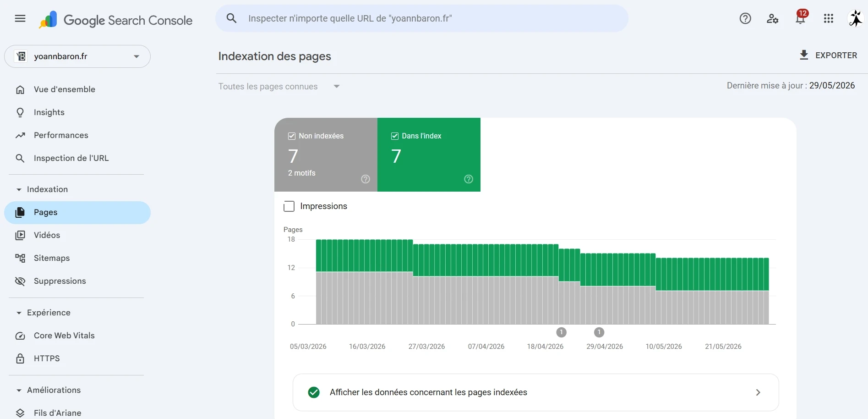Image resolution: width=868 pixels, height=419 pixels.
Task: Open the help question mark icon
Action: point(745,18)
